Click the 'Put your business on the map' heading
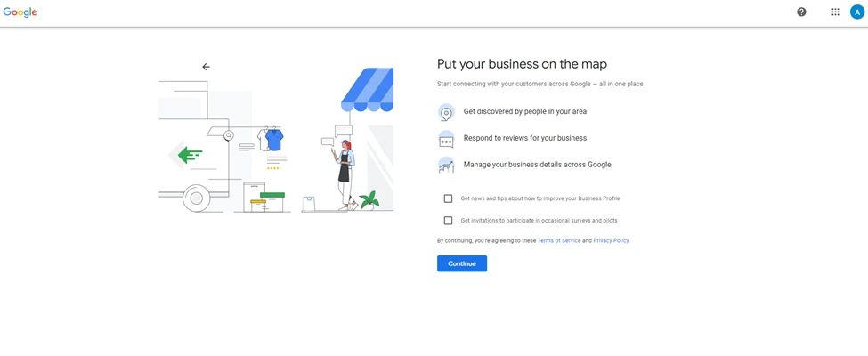Viewport: 868px width, 356px height. point(522,64)
